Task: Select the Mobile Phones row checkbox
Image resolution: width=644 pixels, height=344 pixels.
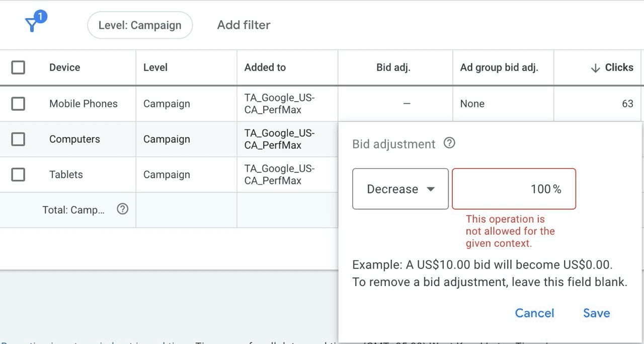Action: pyautogui.click(x=18, y=104)
